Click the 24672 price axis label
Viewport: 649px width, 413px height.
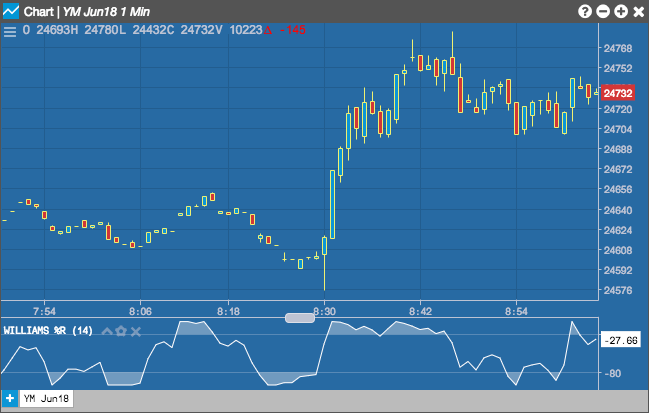(x=618, y=169)
